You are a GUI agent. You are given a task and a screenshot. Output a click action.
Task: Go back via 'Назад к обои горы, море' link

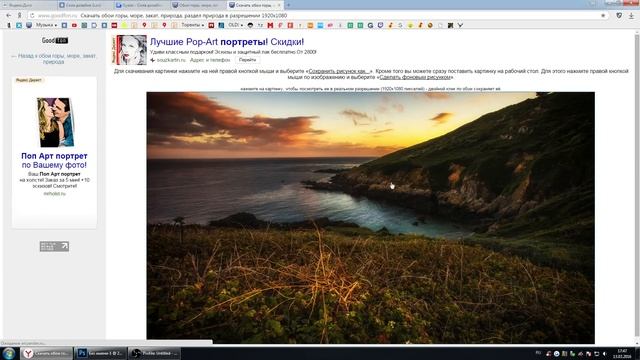tap(54, 59)
